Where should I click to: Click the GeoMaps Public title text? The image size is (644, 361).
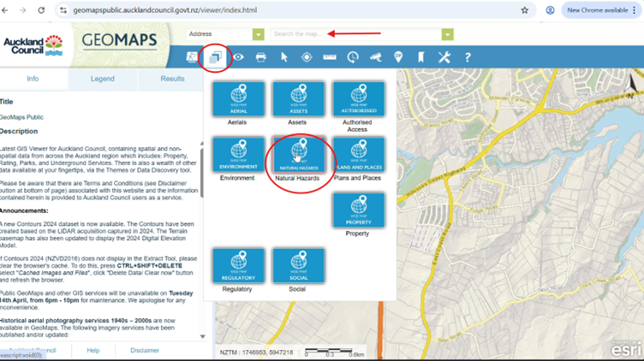[21, 117]
